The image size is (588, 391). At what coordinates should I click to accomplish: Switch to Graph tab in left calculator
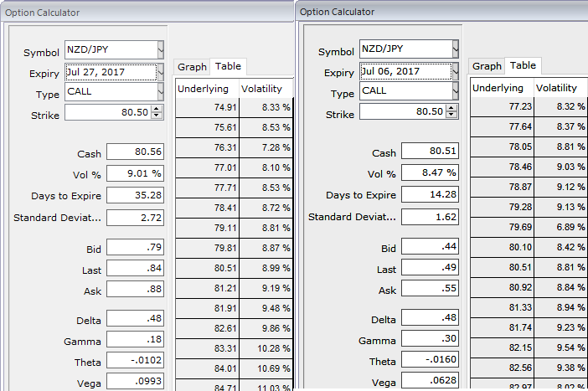[x=192, y=67]
